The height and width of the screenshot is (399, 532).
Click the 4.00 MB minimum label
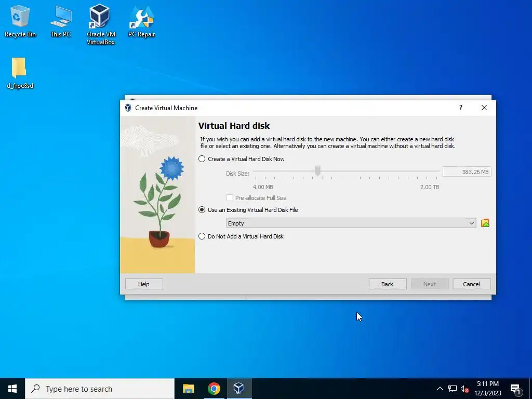coord(262,187)
